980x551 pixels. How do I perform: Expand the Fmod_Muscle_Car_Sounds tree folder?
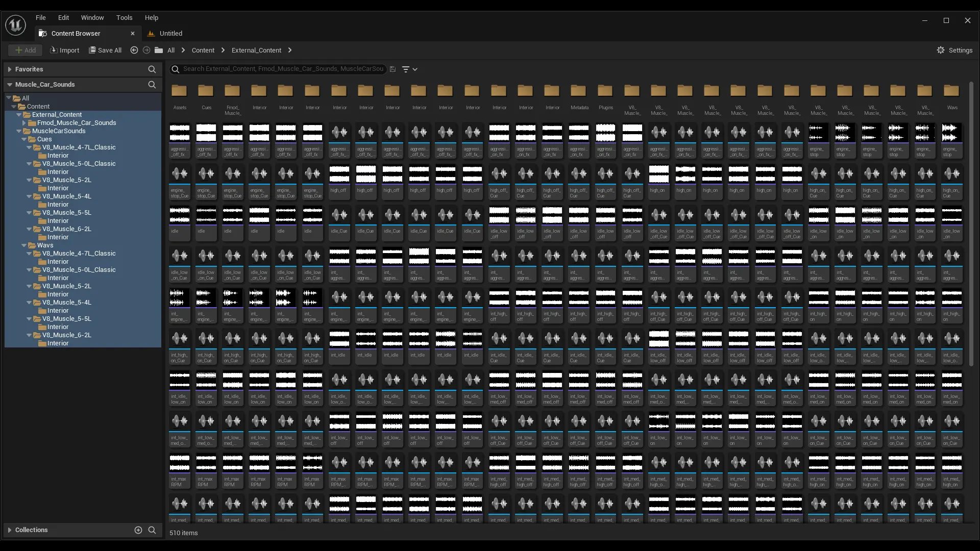[x=24, y=123]
